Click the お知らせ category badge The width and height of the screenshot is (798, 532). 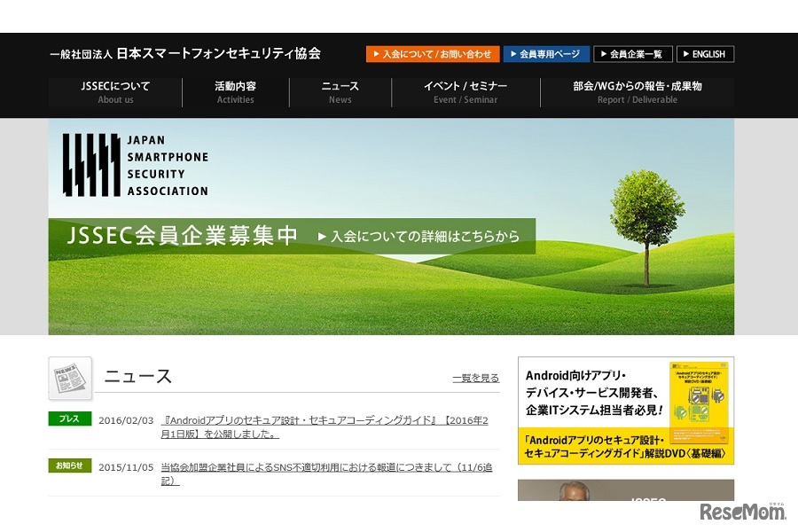click(x=69, y=465)
